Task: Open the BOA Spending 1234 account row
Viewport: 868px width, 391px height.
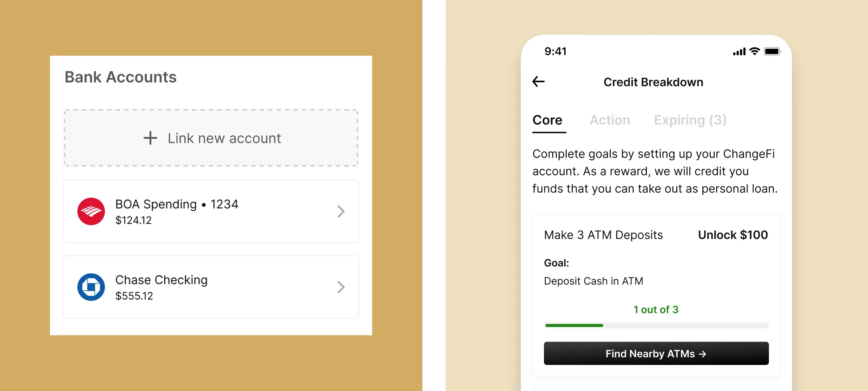Action: coord(211,211)
